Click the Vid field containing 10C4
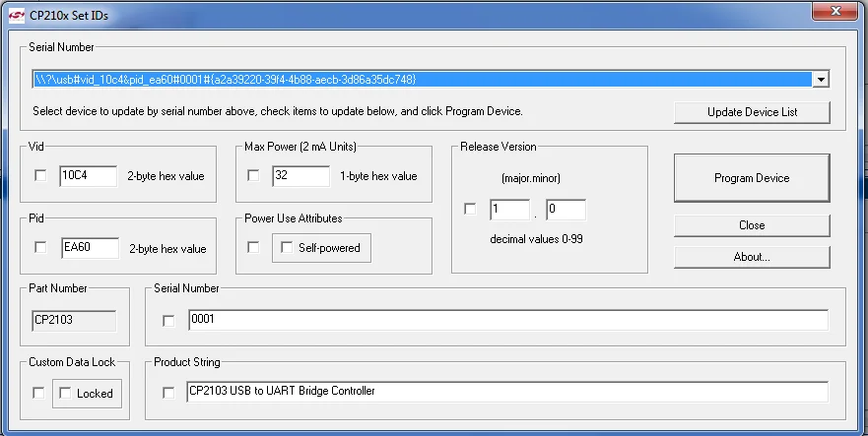Screen dimensions: 868x436 [88, 176]
